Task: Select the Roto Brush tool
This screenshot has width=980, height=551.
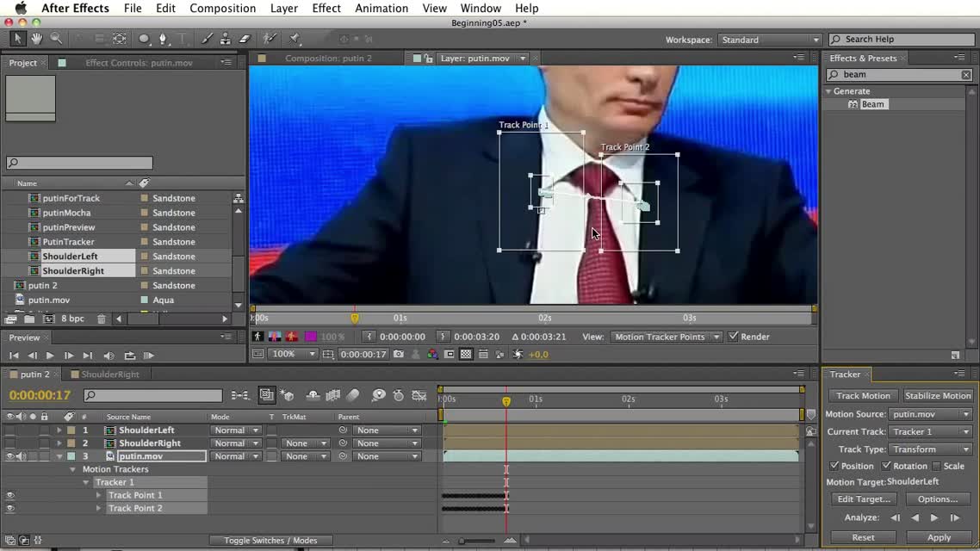Action: click(x=270, y=39)
